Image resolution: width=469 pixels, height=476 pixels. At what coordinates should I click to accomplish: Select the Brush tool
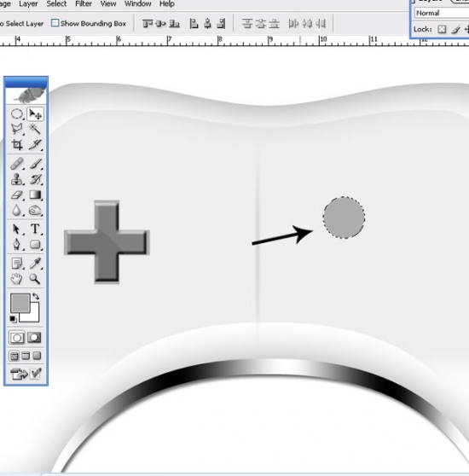click(35, 164)
